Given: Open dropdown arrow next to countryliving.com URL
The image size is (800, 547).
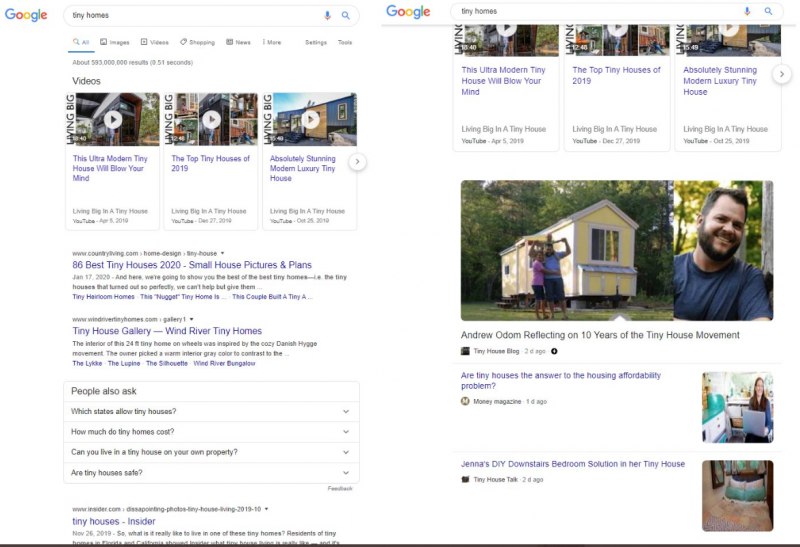Looking at the screenshot, I should click(222, 253).
